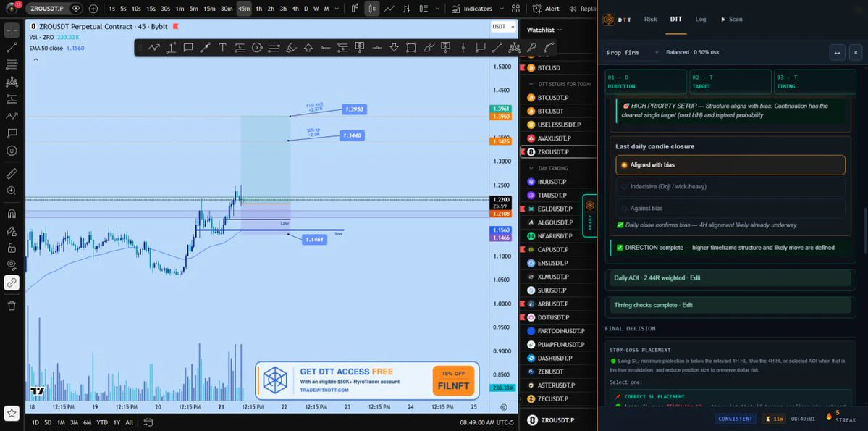Toggle magnet mode

coord(12,214)
